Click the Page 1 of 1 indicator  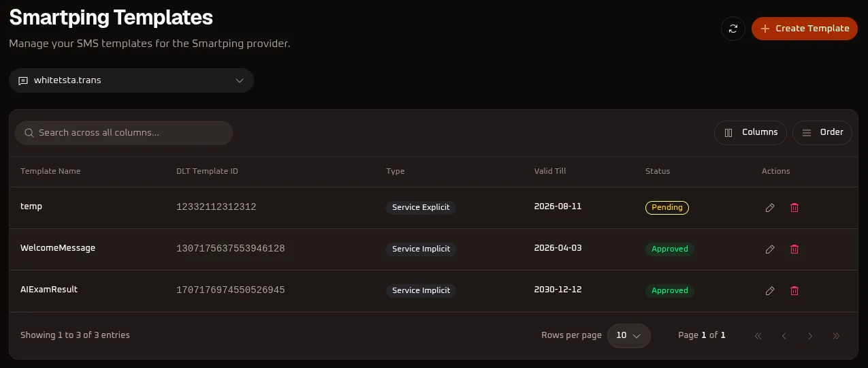(x=702, y=335)
